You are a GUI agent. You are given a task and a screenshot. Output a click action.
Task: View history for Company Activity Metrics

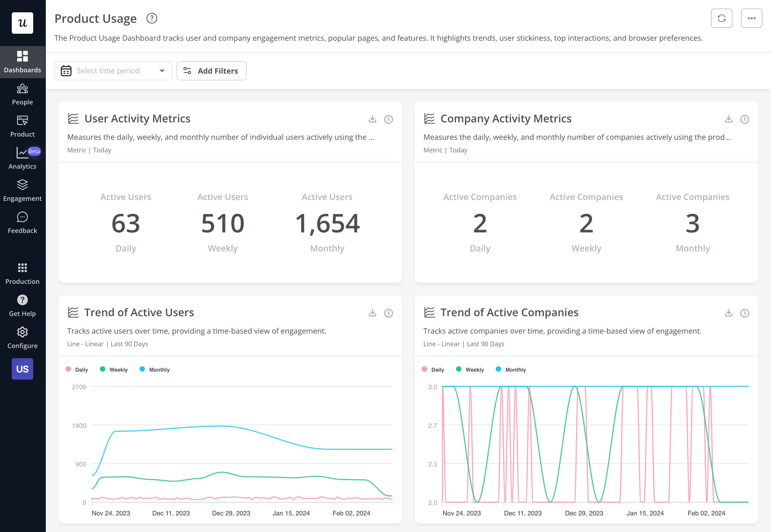pyautogui.click(x=744, y=119)
